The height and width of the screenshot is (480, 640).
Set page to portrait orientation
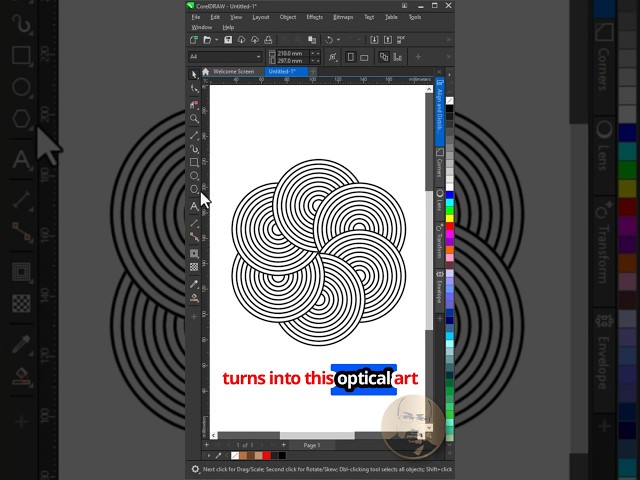[350, 57]
